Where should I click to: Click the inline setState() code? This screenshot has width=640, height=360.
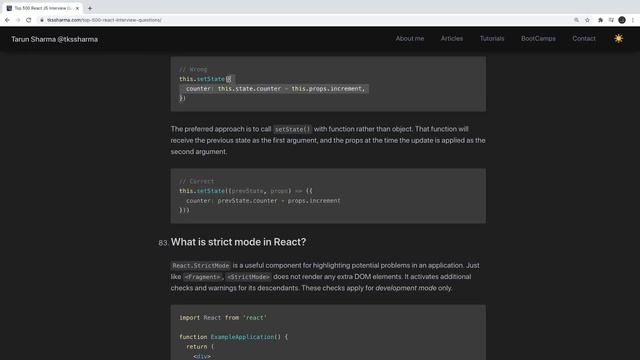292,129
